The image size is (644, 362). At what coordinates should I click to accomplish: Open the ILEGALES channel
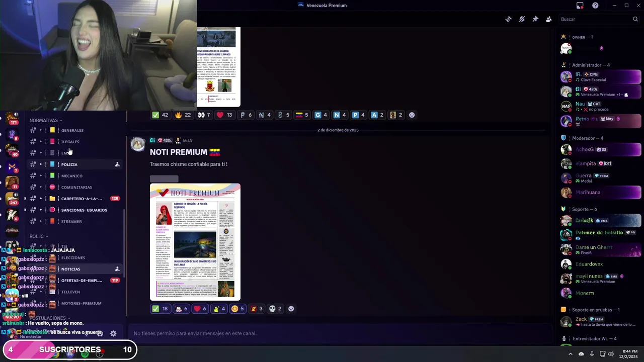click(74, 142)
